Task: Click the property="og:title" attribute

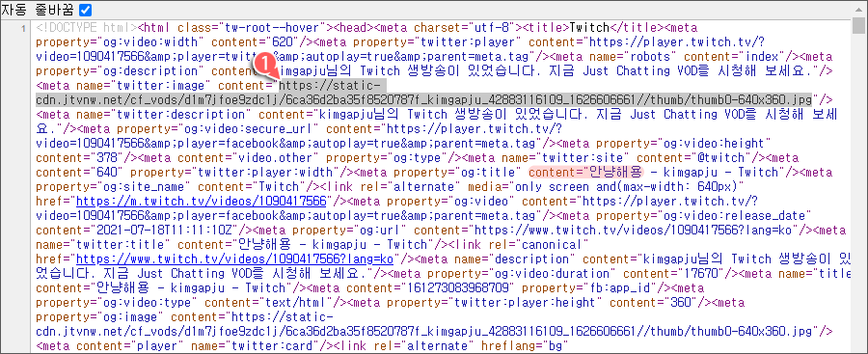Action: [458, 172]
